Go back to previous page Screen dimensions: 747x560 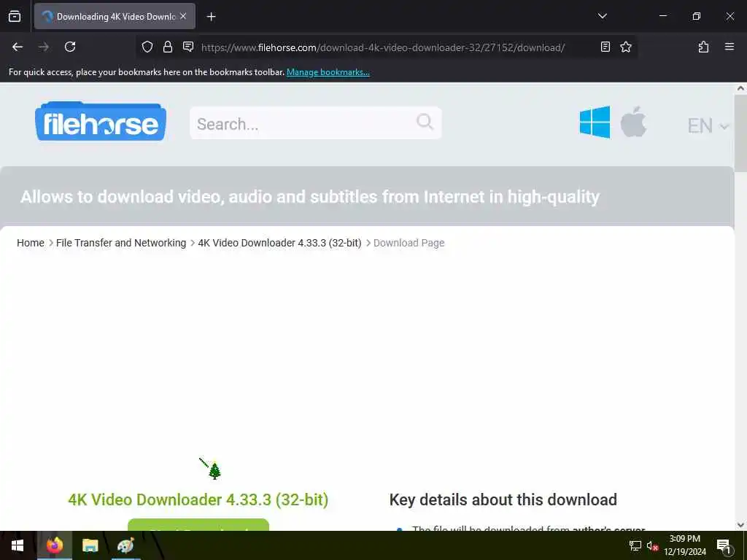coord(18,47)
